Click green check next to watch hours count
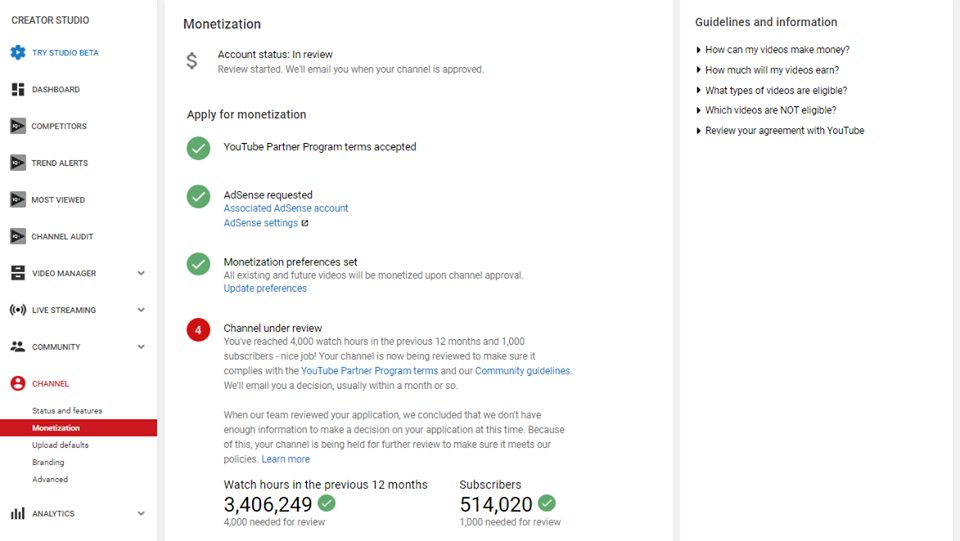The image size is (960, 541). [327, 503]
